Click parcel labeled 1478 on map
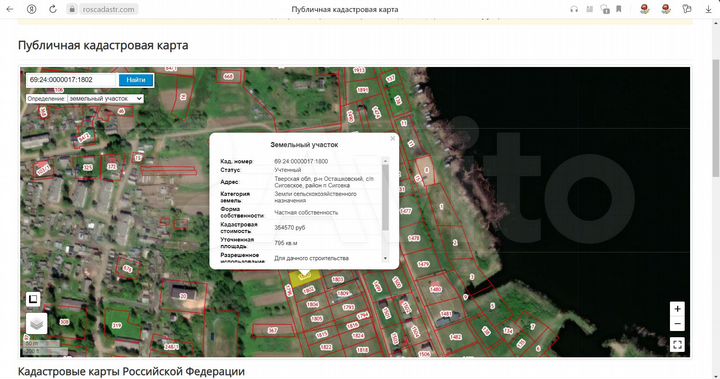720x379 pixels. [414, 238]
